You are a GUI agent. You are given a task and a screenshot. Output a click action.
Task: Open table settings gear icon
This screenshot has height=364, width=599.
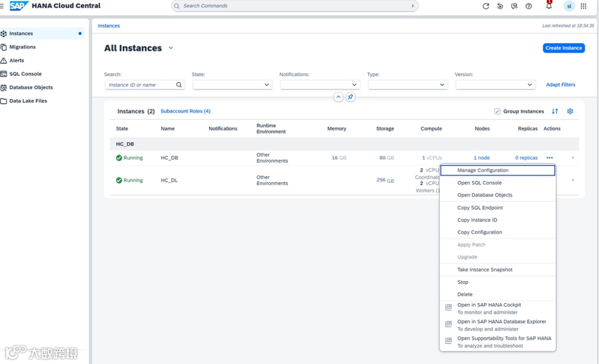point(570,111)
